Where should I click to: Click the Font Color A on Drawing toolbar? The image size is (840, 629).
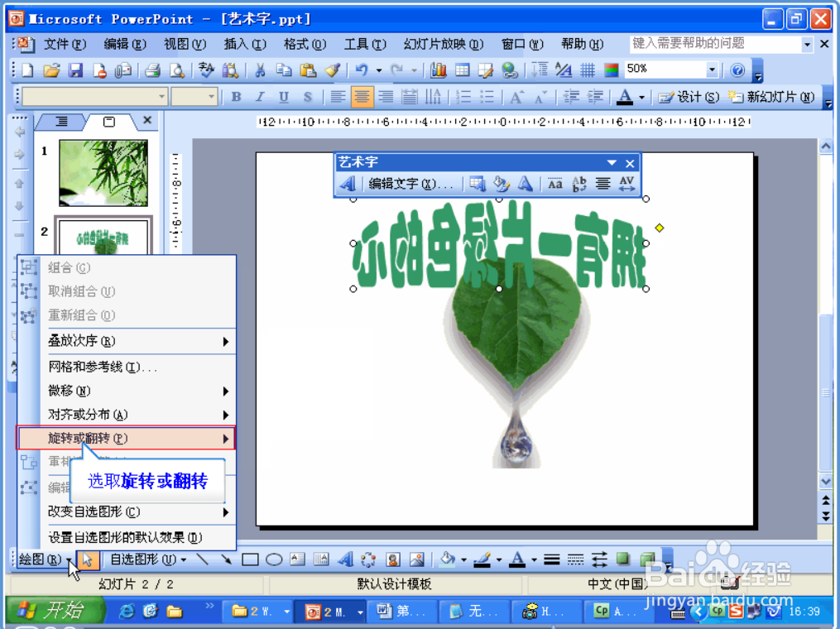click(x=516, y=559)
